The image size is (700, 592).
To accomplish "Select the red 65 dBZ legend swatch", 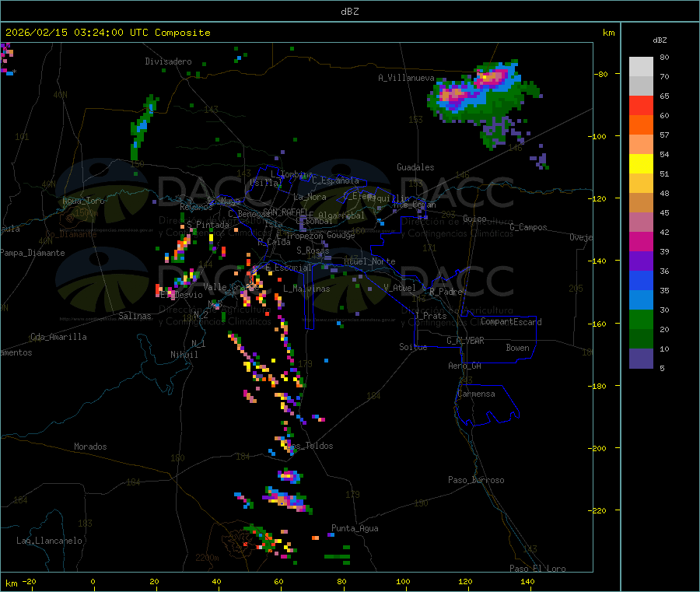I will click(641, 105).
